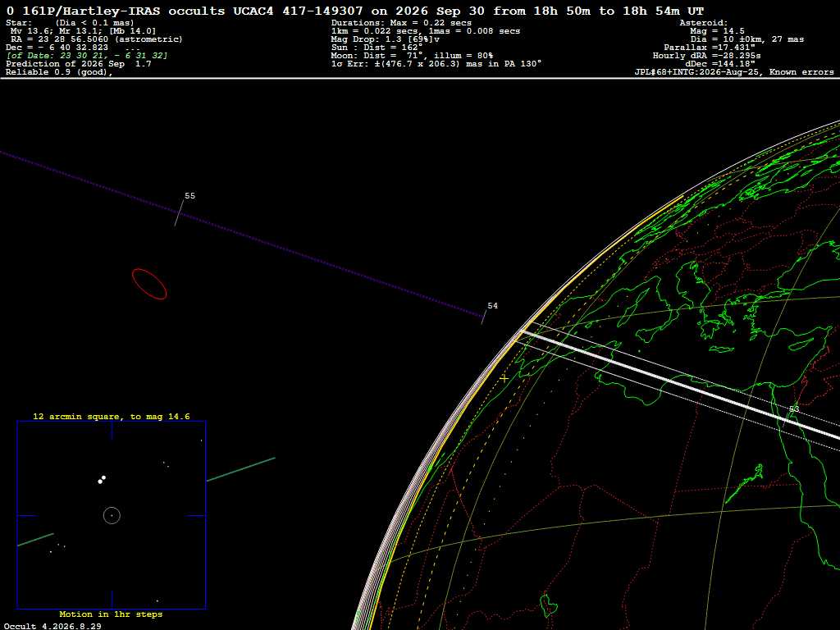Click the 53 minute marker on shadow path
The width and height of the screenshot is (840, 630).
click(x=793, y=409)
